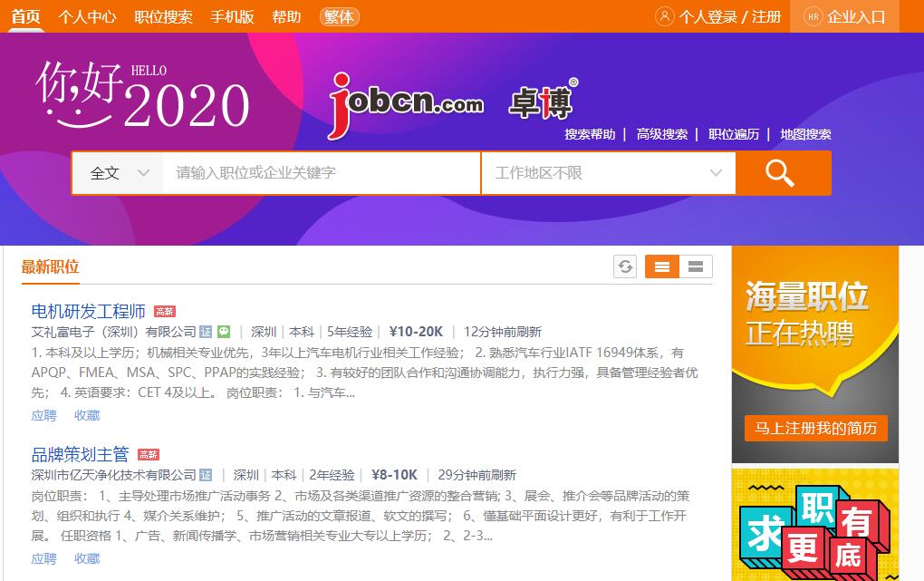Switch to 繁体 traditional Chinese

pyautogui.click(x=339, y=16)
